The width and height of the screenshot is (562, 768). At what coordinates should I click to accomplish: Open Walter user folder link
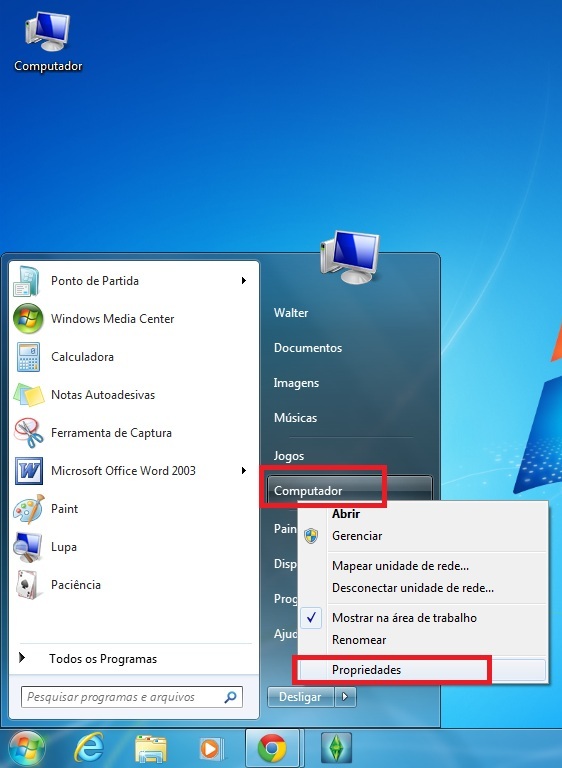291,312
